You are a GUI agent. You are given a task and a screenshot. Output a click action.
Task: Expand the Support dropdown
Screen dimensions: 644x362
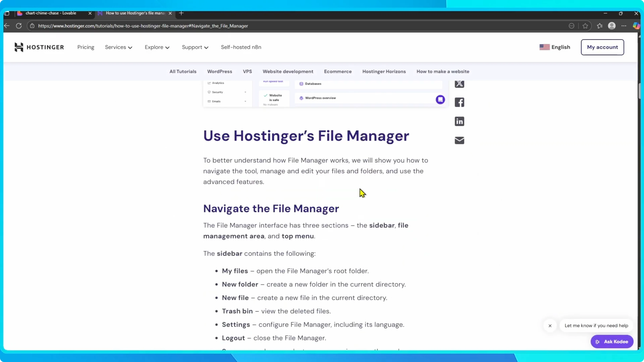point(195,47)
